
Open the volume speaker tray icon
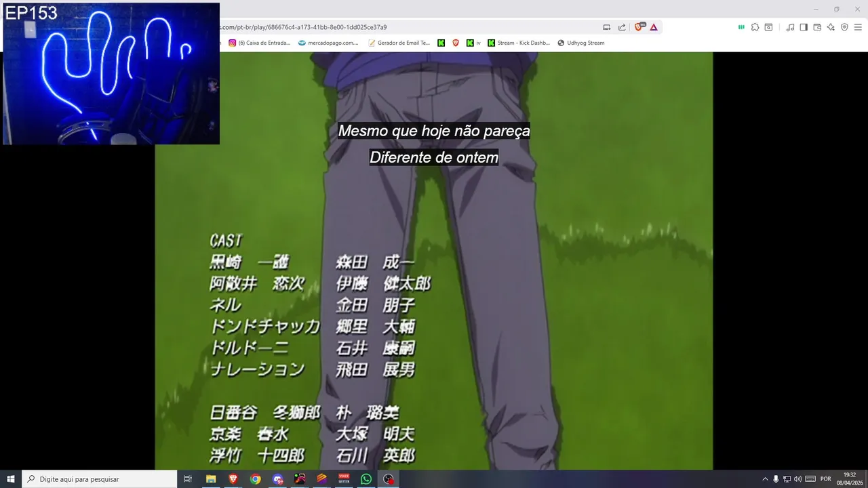(797, 479)
